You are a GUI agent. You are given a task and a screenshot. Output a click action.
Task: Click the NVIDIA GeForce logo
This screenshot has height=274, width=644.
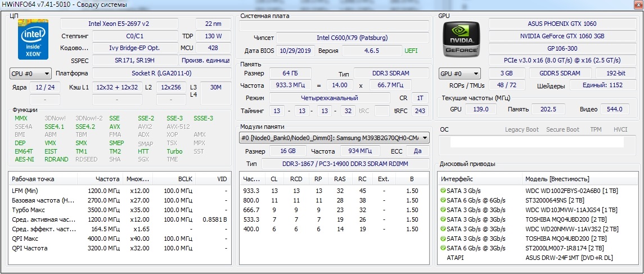pyautogui.click(x=461, y=40)
